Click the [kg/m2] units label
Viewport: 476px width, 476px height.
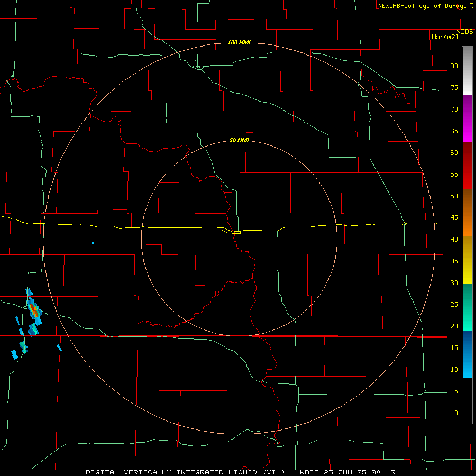[445, 37]
